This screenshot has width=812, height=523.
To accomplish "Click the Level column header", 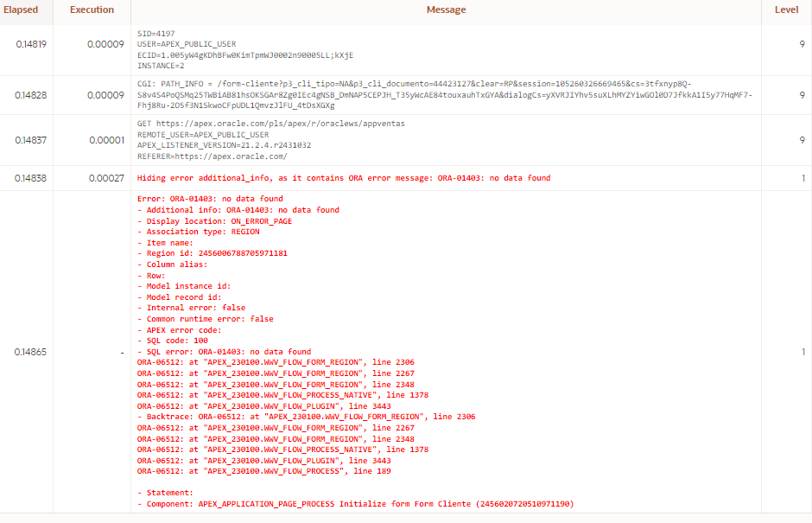I will (x=786, y=10).
